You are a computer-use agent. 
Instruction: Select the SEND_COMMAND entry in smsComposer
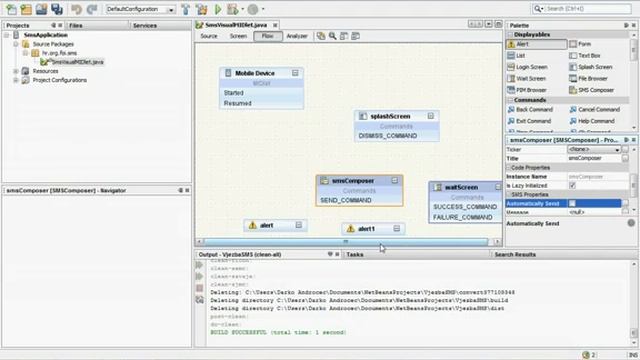[346, 200]
